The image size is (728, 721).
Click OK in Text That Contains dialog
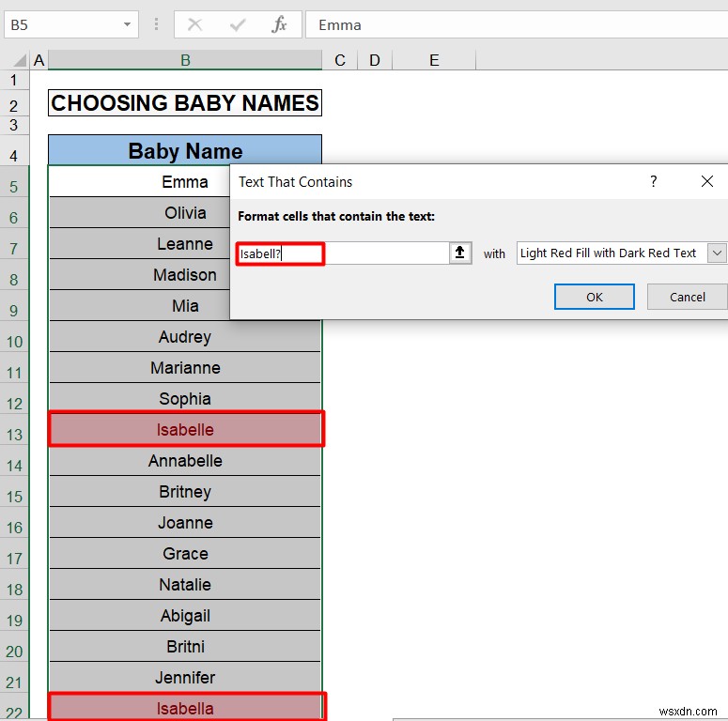pos(595,297)
